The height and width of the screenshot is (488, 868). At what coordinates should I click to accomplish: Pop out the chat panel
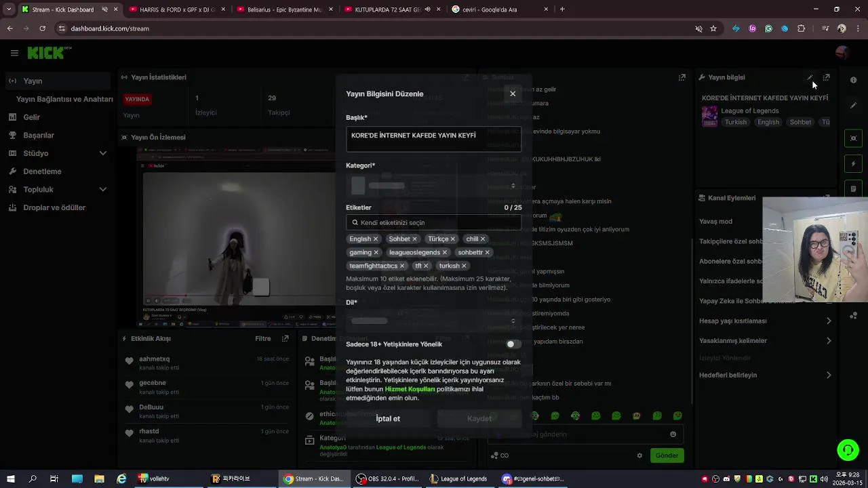[682, 77]
